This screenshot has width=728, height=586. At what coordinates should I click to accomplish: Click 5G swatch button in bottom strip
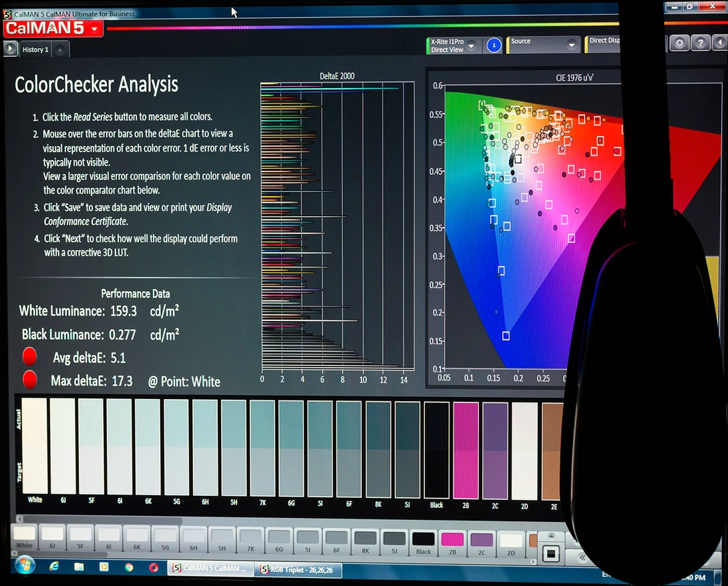pyautogui.click(x=165, y=539)
